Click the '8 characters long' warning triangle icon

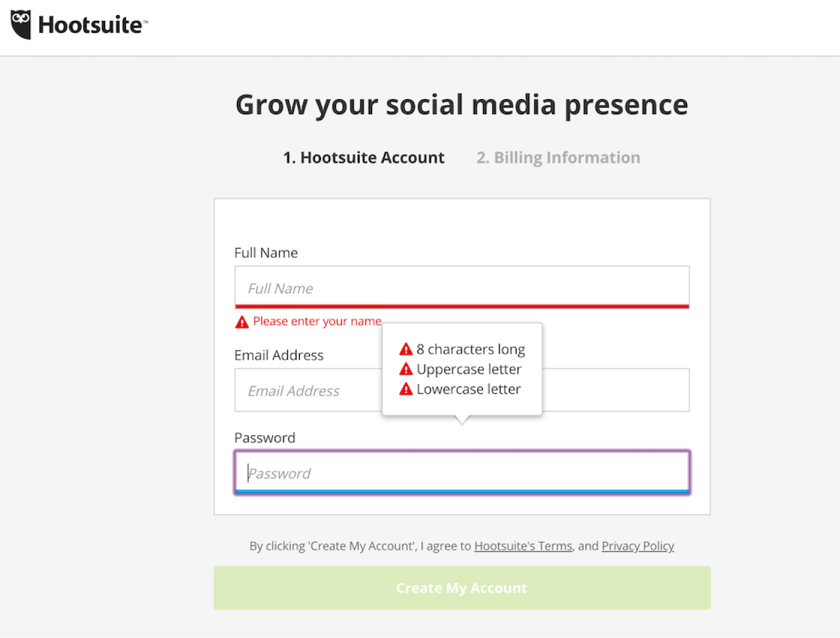pyautogui.click(x=406, y=349)
